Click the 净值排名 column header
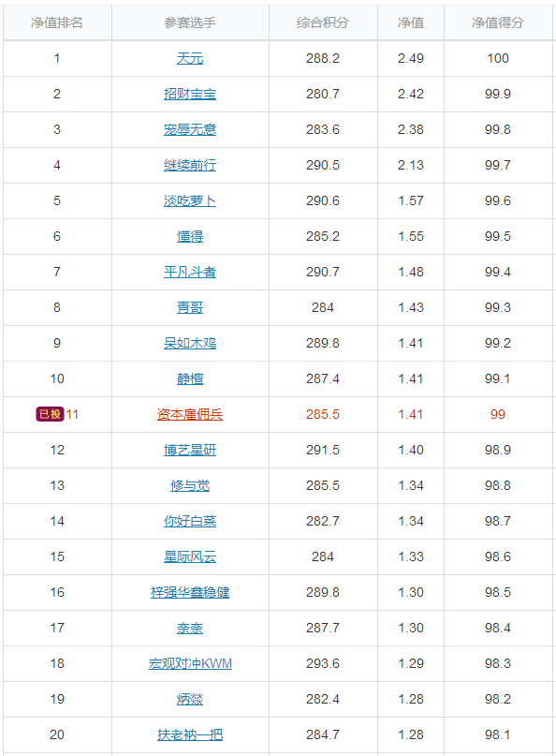Image resolution: width=556 pixels, height=756 pixels. [57, 22]
